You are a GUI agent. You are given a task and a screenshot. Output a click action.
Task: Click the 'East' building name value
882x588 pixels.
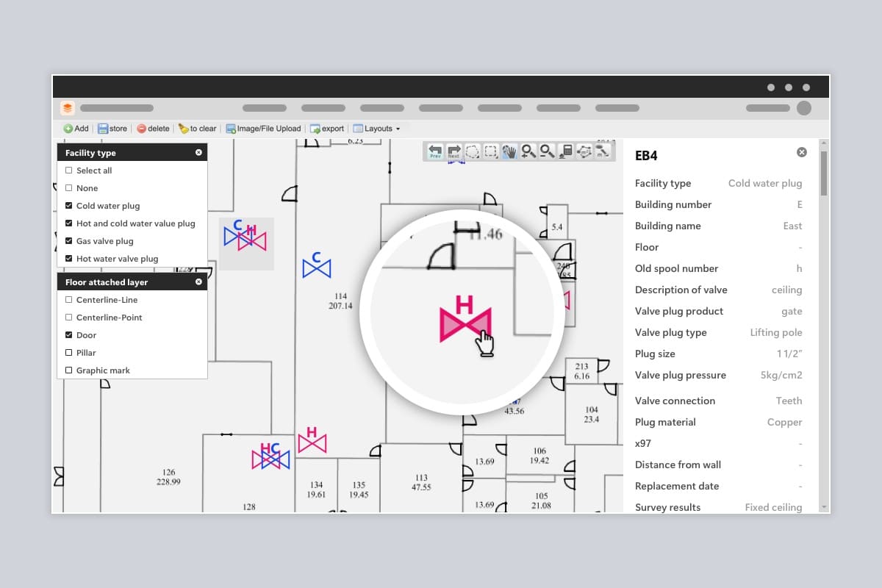click(x=792, y=226)
